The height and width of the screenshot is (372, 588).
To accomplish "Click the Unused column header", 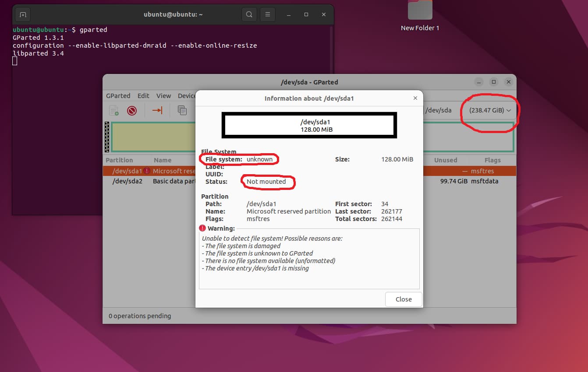I will [446, 160].
